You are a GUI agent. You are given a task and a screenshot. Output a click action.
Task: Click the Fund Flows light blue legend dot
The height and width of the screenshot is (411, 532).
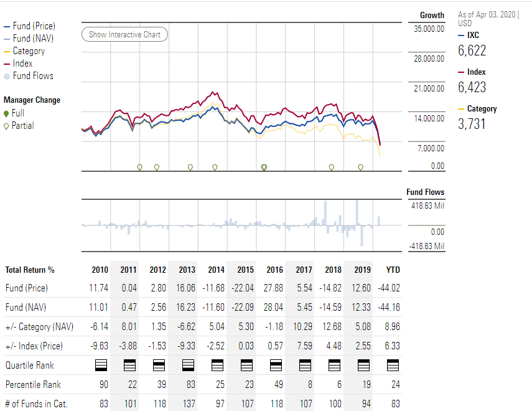7,77
